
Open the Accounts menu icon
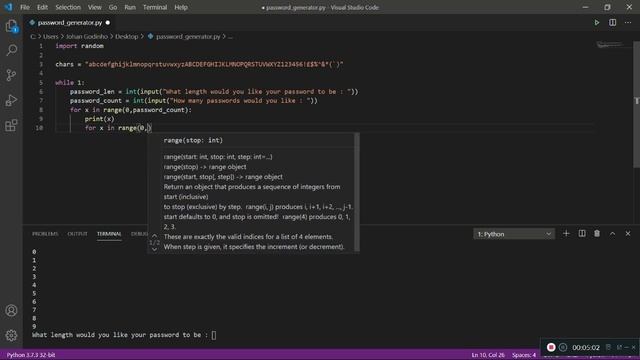11,311
